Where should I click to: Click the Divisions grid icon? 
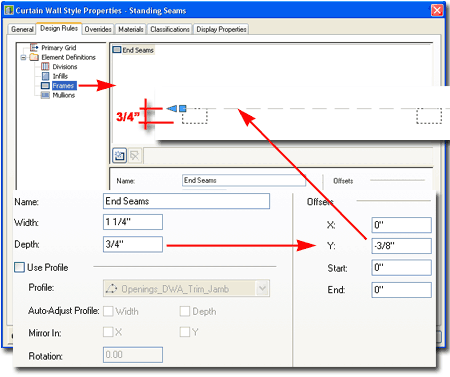[x=45, y=67]
